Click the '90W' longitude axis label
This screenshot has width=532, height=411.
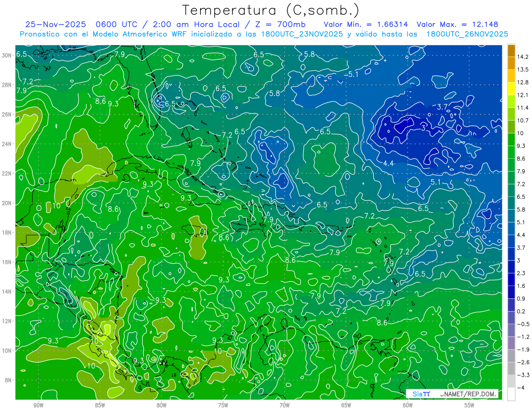[x=38, y=405]
